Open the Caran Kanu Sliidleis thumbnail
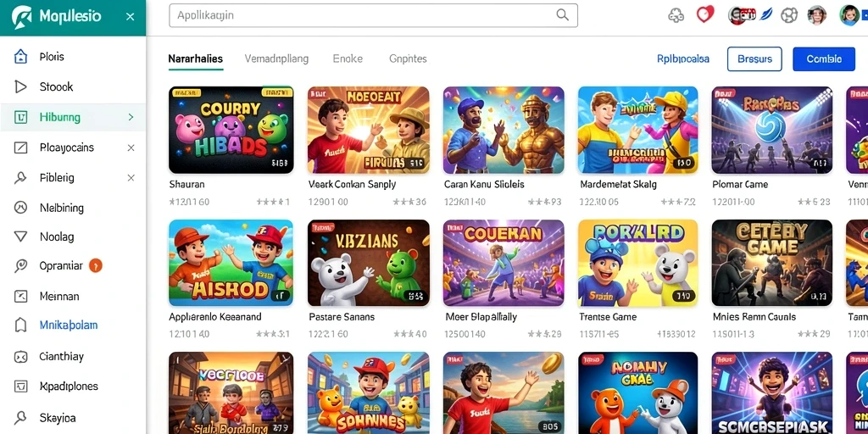868x434 pixels. [x=504, y=130]
